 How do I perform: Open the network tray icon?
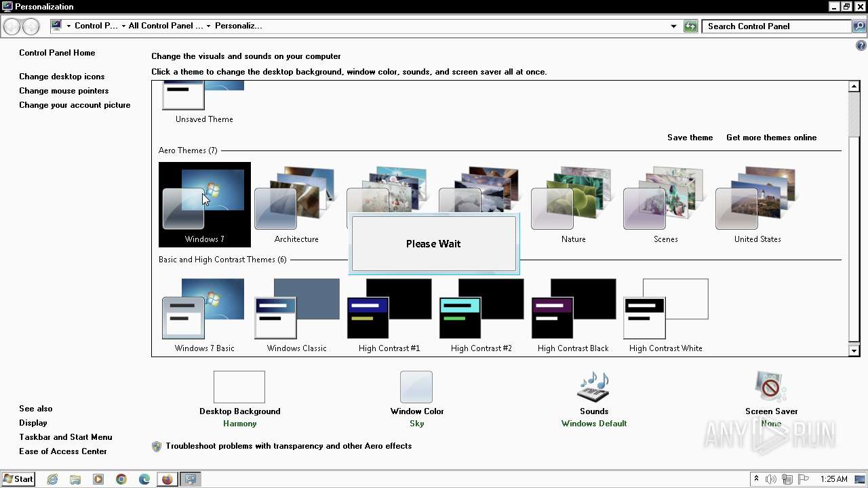(x=787, y=479)
